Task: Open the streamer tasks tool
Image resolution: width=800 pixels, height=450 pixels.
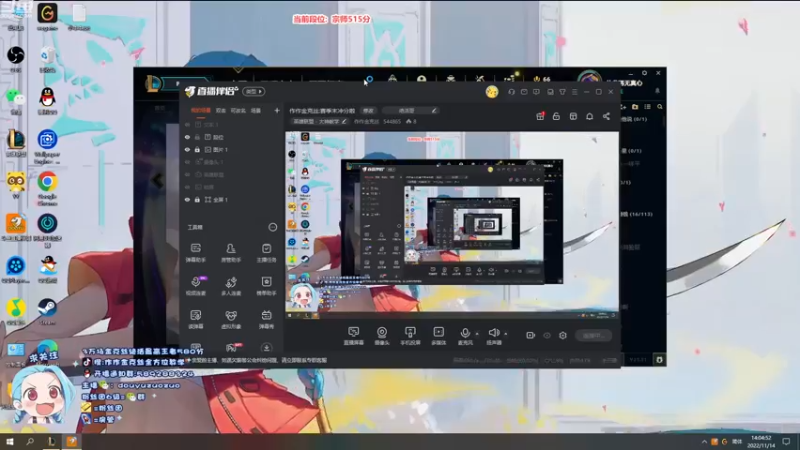Action: coord(266,252)
